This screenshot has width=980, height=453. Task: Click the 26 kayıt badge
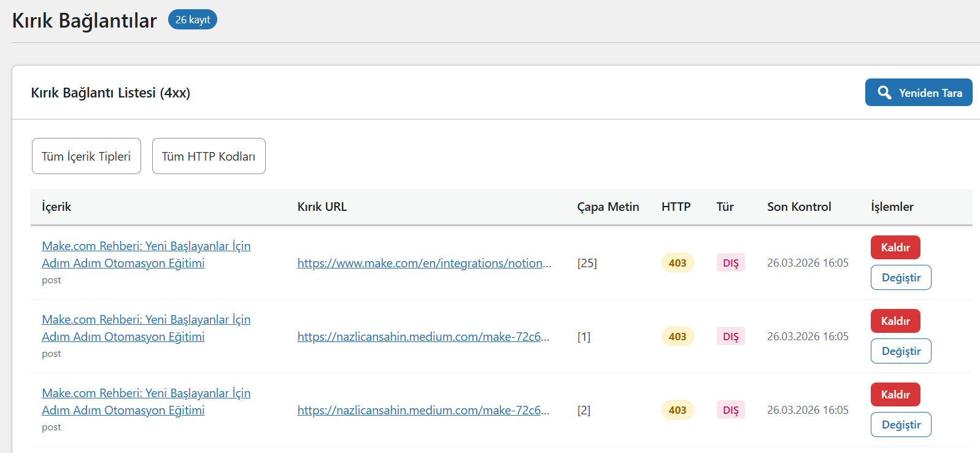(192, 20)
